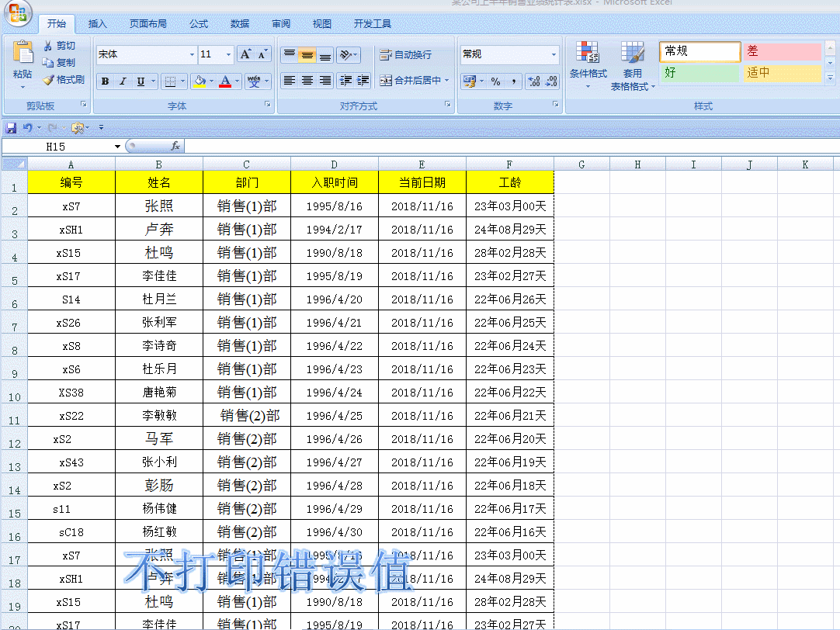This screenshot has width=840, height=630.
Task: Open the underline style dropdown arrow
Action: pos(153,81)
